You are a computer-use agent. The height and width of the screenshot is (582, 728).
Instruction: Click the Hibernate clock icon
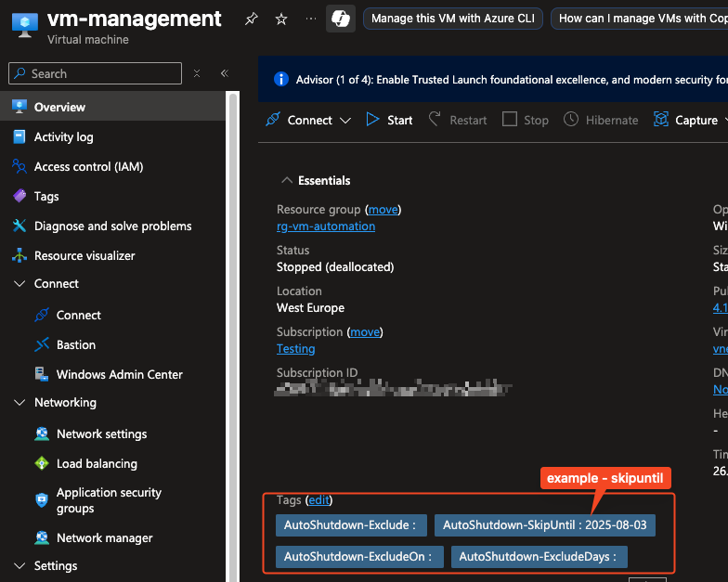(571, 119)
